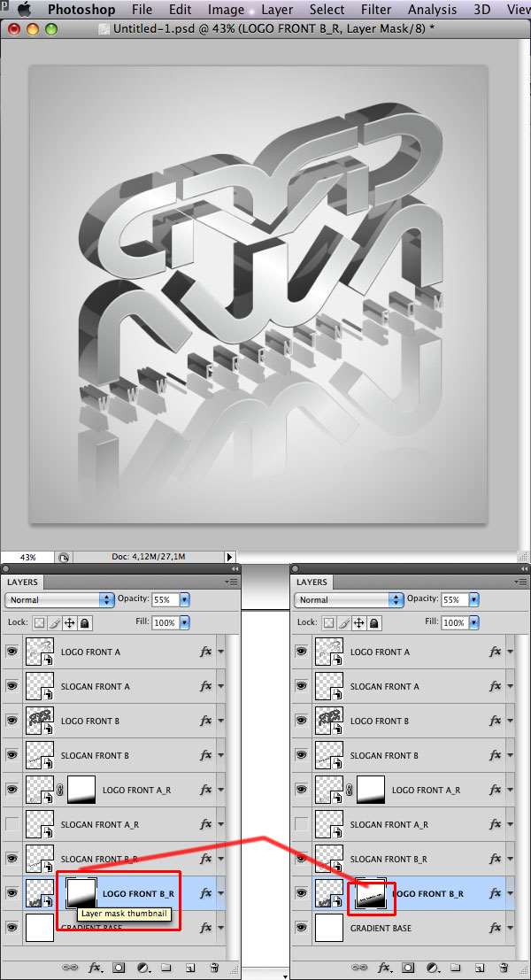
Task: Expand Fill dropdown arrow in left Layers panel
Action: point(185,623)
